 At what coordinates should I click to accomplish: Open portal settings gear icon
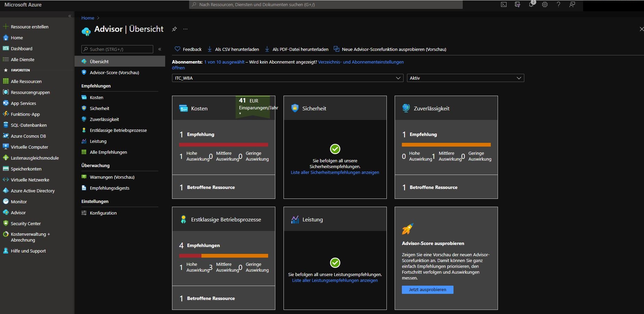(x=545, y=5)
